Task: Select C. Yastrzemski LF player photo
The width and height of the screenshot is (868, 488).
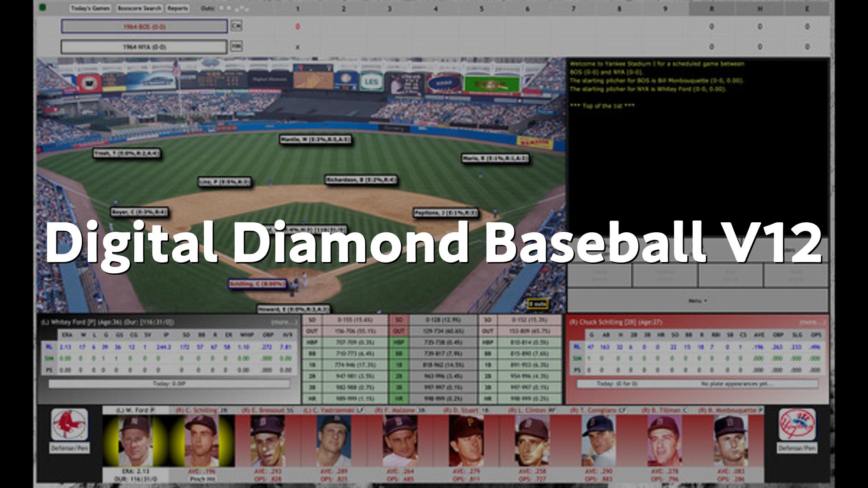Action: (x=334, y=441)
